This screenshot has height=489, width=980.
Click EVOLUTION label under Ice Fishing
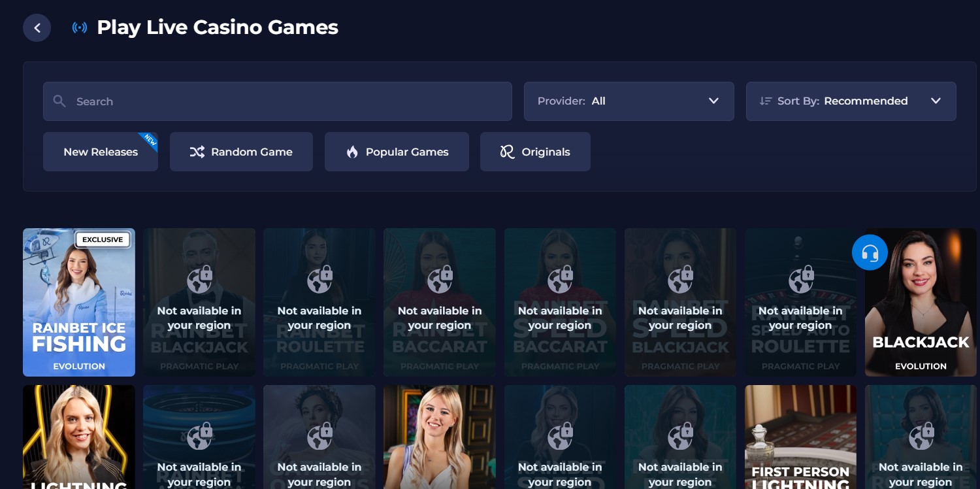[x=79, y=366]
